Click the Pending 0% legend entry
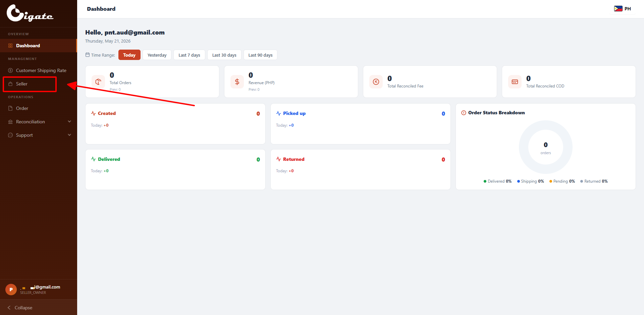 coord(562,181)
